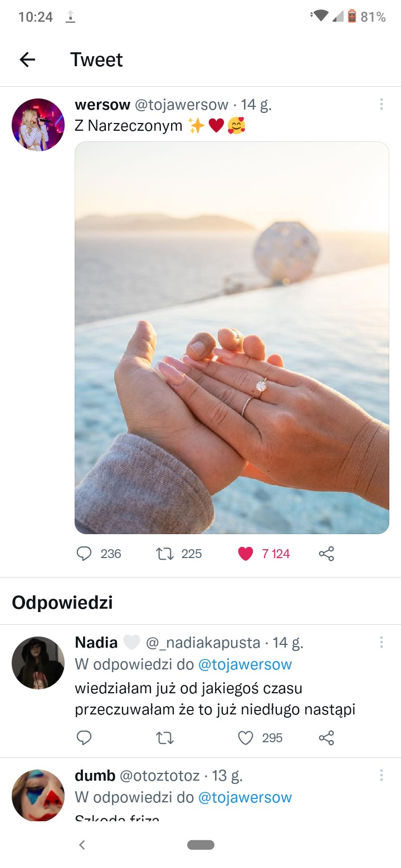The width and height of the screenshot is (401, 868).
Task: Reply to Nadia's comment
Action: click(84, 738)
